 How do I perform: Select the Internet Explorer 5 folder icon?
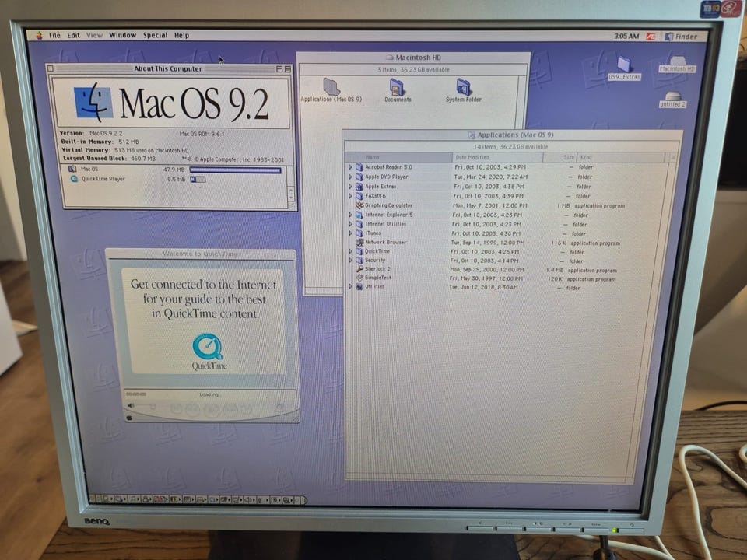359,215
